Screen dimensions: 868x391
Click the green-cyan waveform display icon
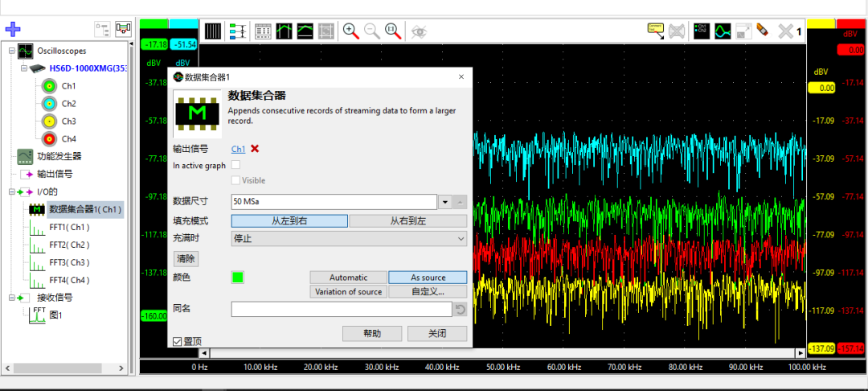click(723, 31)
